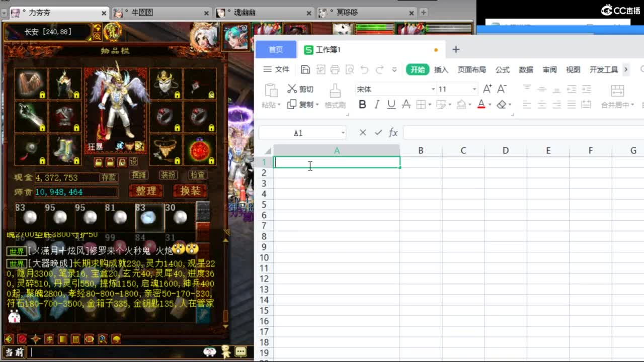This screenshot has height=362, width=644.
Task: Select the mask headgear equipment slot
Action: (x=166, y=83)
